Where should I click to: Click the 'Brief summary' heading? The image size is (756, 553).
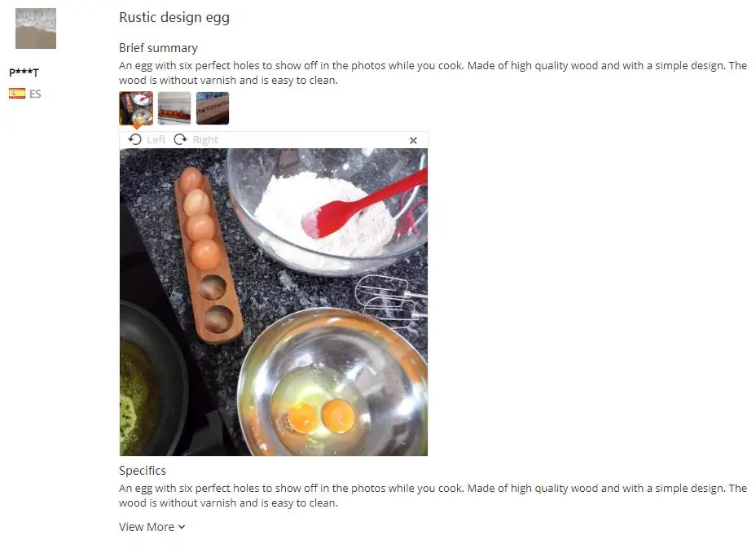tap(158, 48)
